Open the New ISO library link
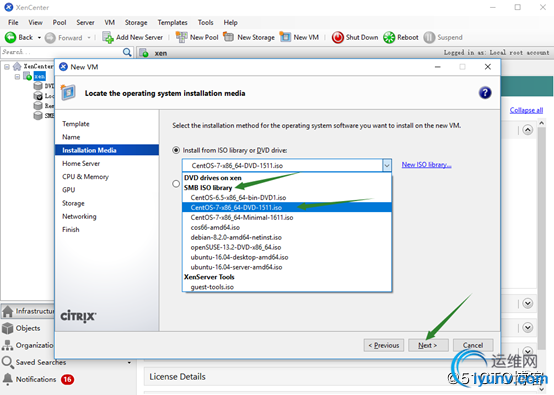The height and width of the screenshot is (395, 554). pyautogui.click(x=426, y=165)
